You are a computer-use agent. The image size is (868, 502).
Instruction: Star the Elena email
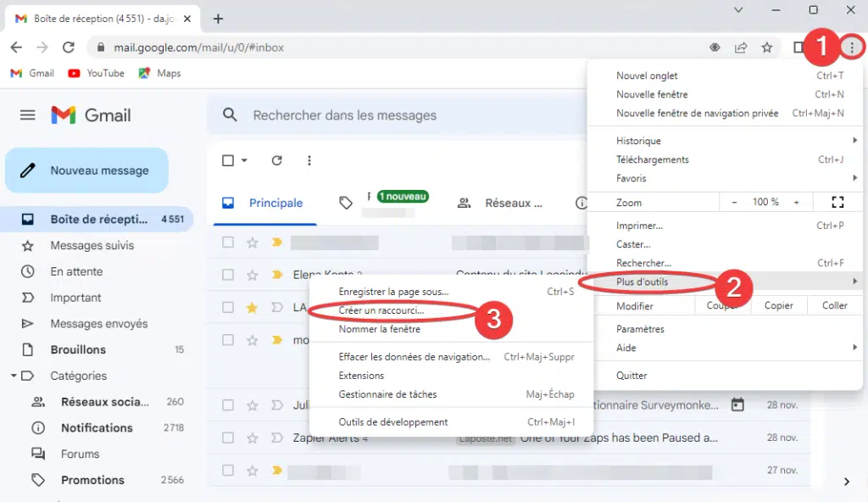253,275
